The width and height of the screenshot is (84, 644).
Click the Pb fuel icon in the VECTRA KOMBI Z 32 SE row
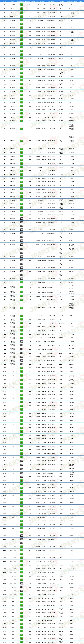click(x=22, y=338)
